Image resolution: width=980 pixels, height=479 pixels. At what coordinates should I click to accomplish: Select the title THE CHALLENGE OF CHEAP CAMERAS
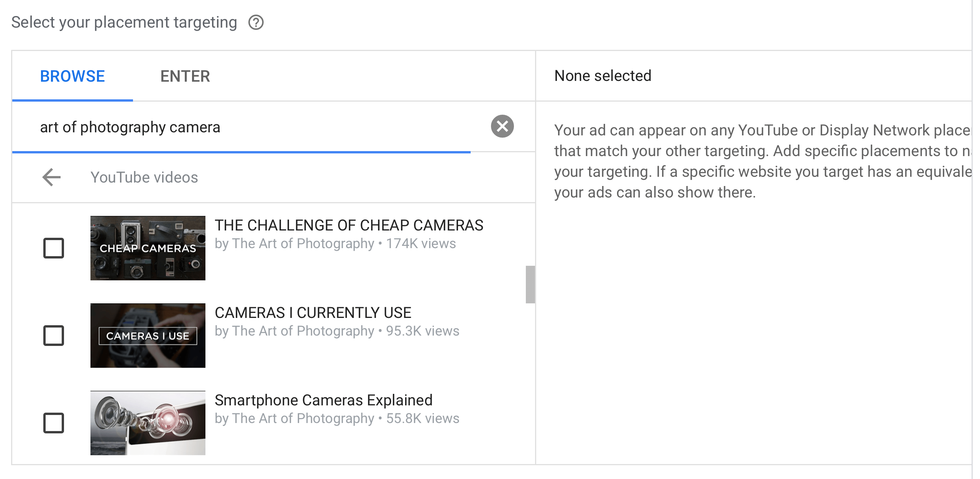tap(349, 225)
